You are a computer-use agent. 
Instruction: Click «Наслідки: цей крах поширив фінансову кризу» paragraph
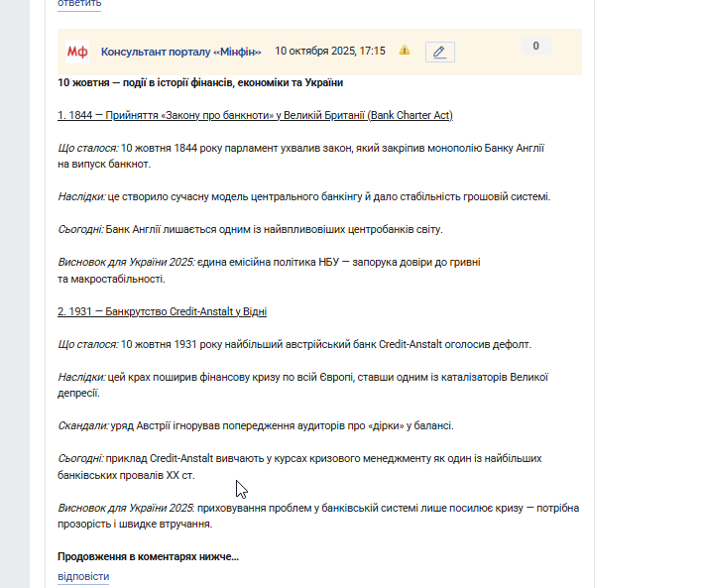tap(303, 385)
